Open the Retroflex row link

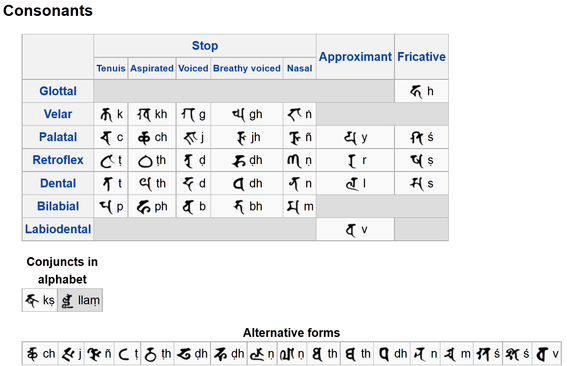[58, 160]
